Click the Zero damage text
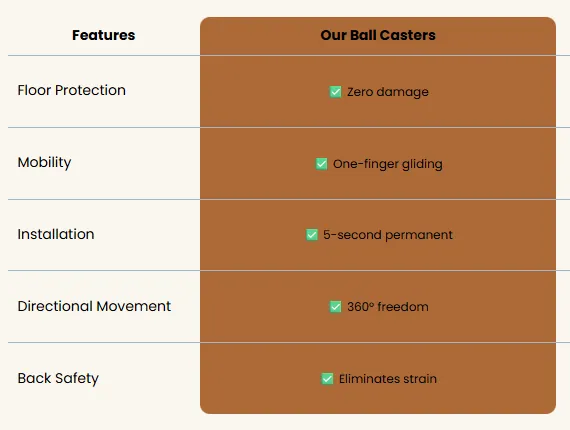Screen dimensions: 570x430 click(388, 92)
